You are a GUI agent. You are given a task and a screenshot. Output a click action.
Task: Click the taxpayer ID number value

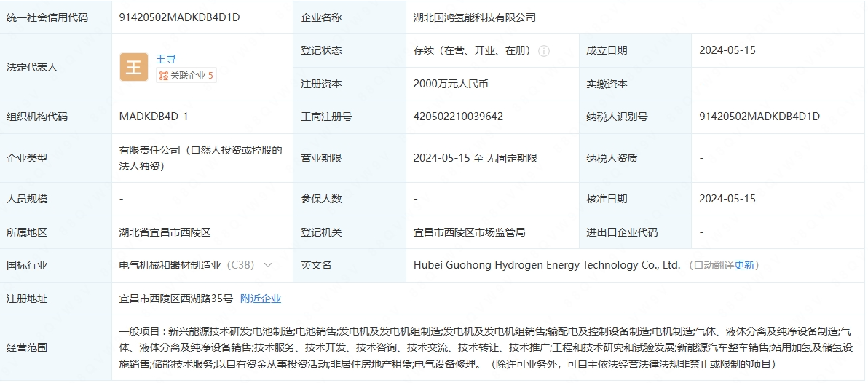pyautogui.click(x=759, y=117)
